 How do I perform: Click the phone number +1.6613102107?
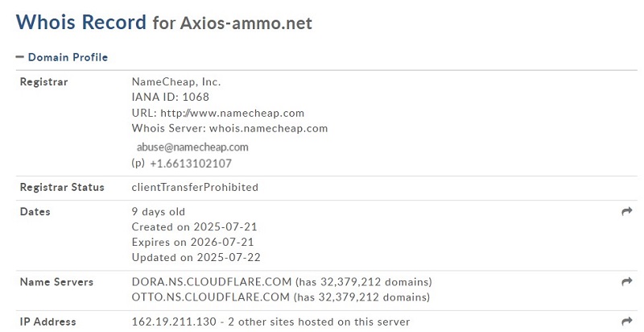191,164
